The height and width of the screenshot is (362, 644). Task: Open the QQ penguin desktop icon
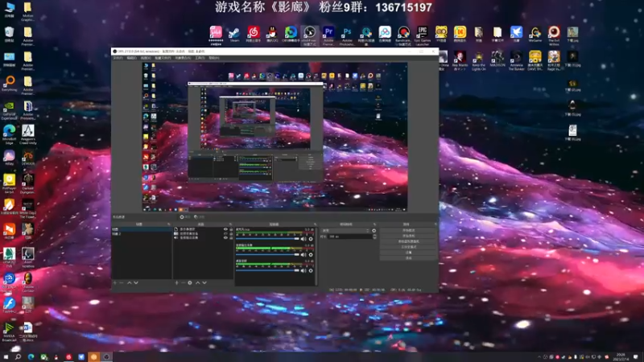(x=272, y=35)
